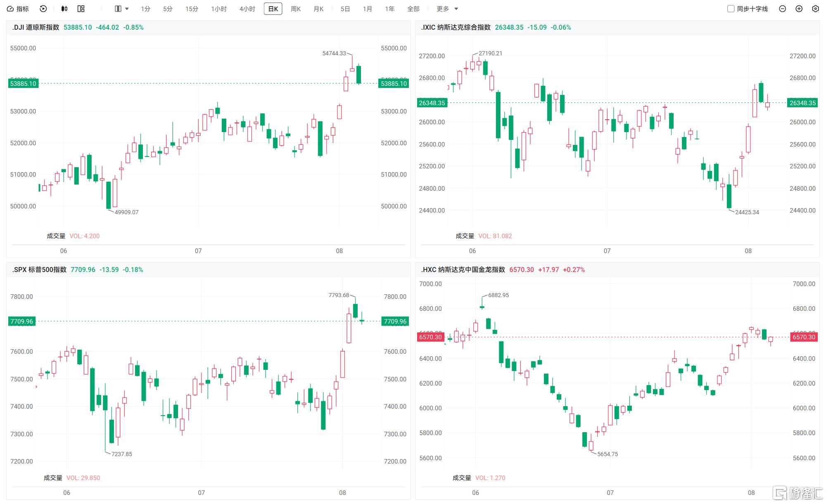Click the zoom out minus icon
The image size is (826, 504).
[x=782, y=9]
